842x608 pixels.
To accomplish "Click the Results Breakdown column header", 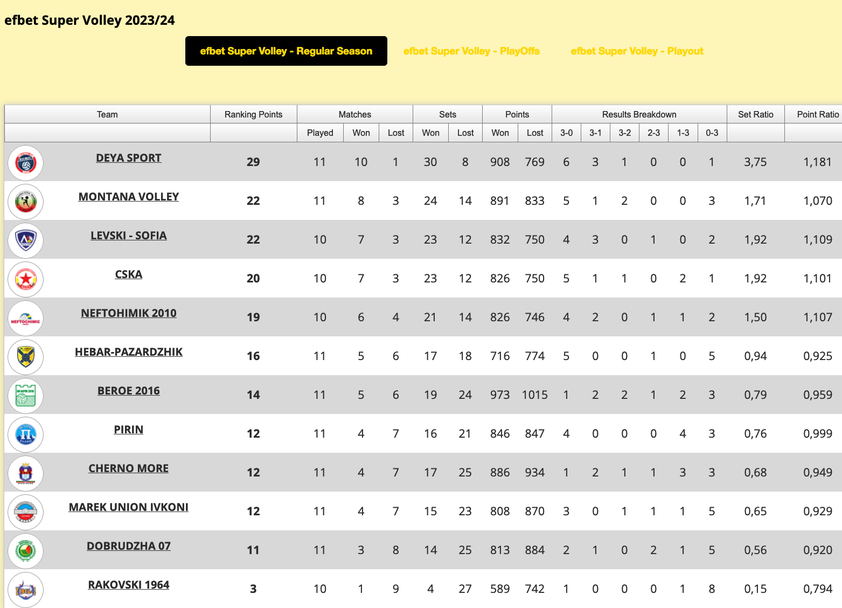I will coord(639,114).
